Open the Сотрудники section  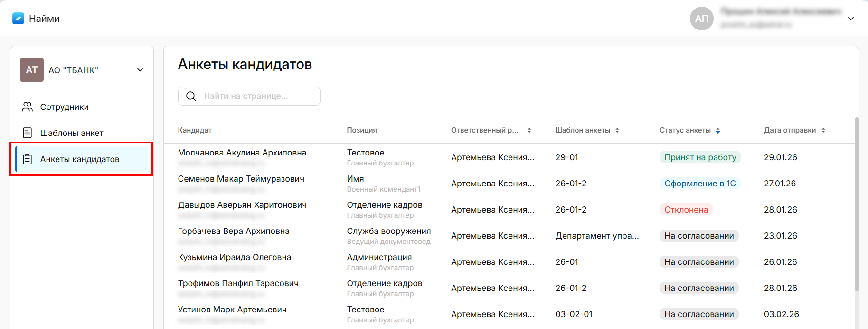64,107
